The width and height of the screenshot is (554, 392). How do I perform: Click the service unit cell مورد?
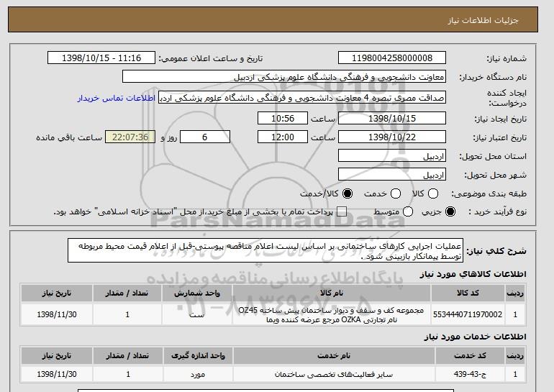(x=198, y=374)
